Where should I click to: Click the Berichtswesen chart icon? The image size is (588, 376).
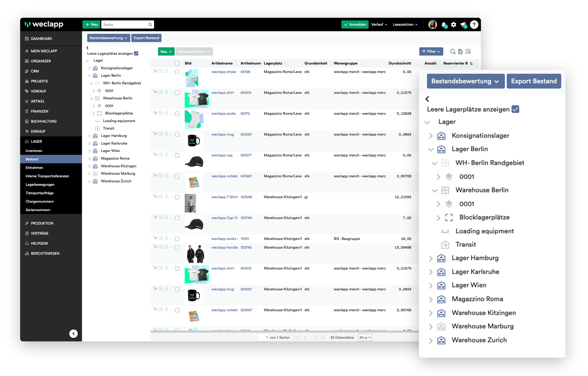pyautogui.click(x=27, y=254)
